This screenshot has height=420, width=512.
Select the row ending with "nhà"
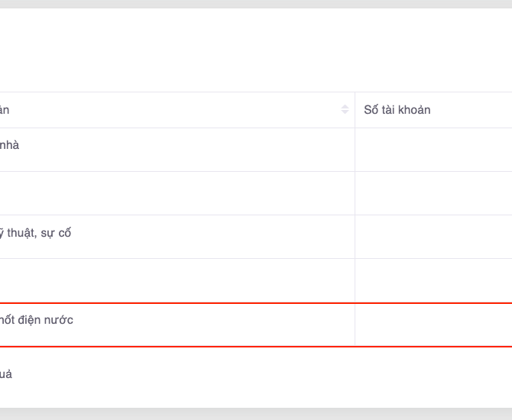[9, 145]
